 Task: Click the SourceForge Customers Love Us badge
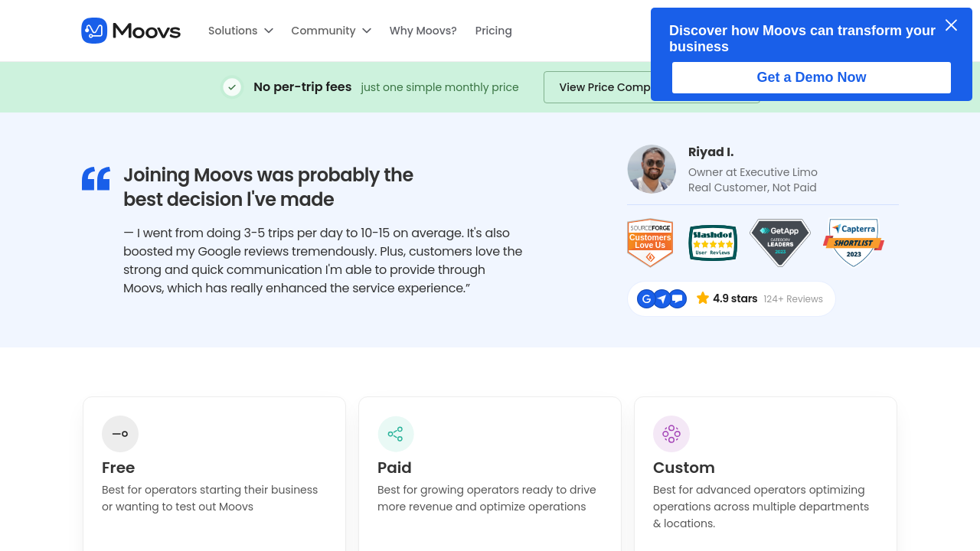click(650, 243)
